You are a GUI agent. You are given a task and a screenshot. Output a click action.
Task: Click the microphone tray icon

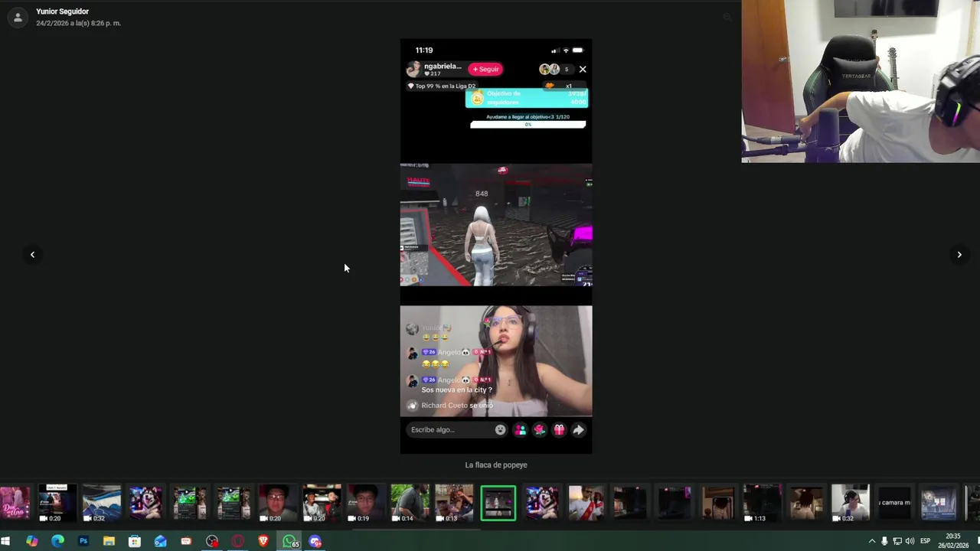[884, 541]
